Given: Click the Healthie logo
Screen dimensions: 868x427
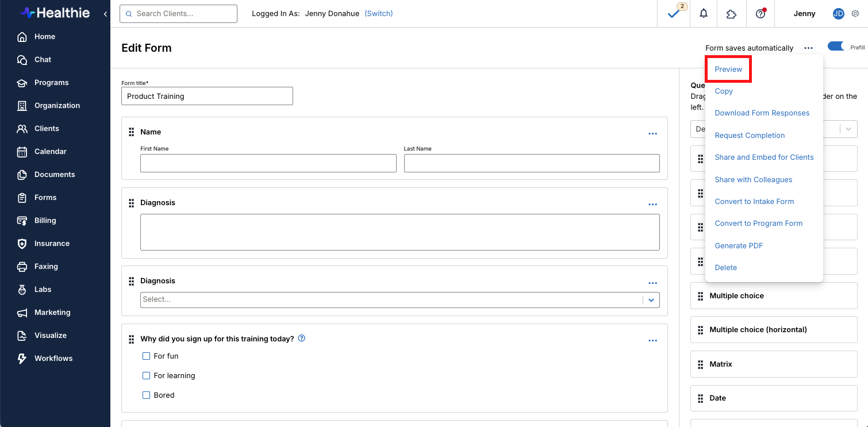Looking at the screenshot, I should (55, 13).
